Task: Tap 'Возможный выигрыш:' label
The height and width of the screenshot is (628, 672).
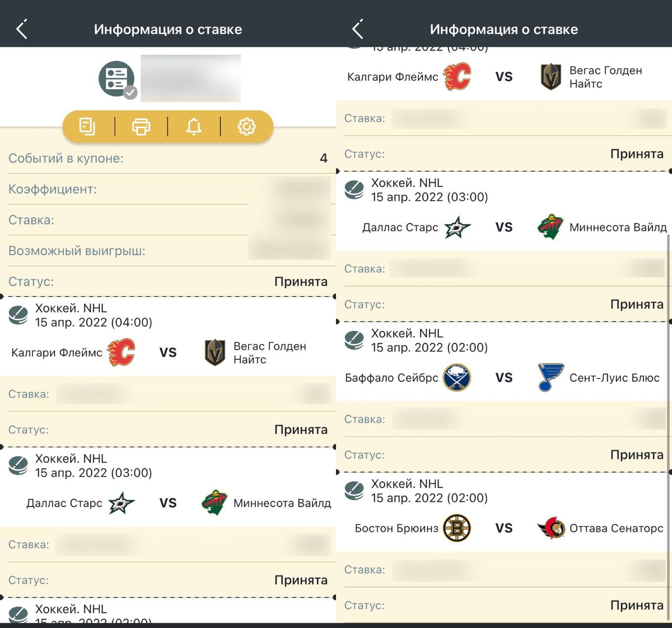Action: point(77,251)
